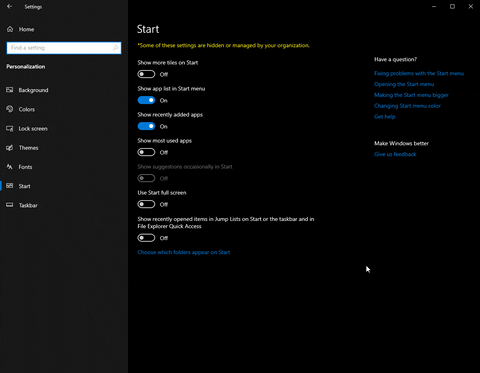Click the Colors palette icon
The image size is (480, 373).
coord(10,109)
